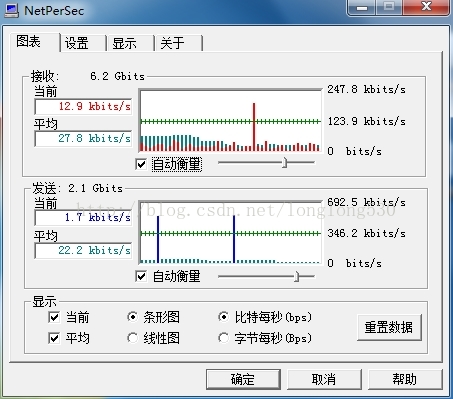Viewport: 453px width, 399px height.
Task: Toggle 自动衡量 checkbox in the 接收 section
Action: coord(141,164)
